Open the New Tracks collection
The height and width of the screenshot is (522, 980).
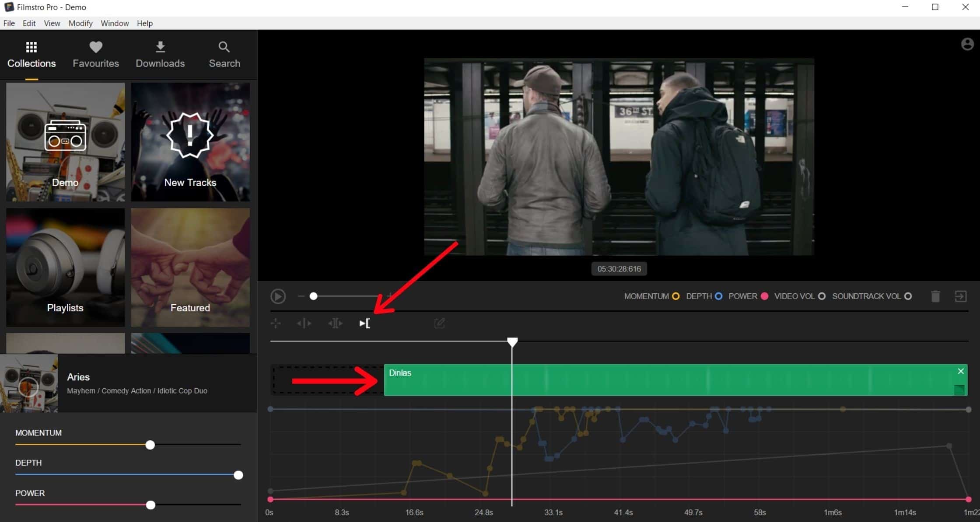pyautogui.click(x=190, y=142)
